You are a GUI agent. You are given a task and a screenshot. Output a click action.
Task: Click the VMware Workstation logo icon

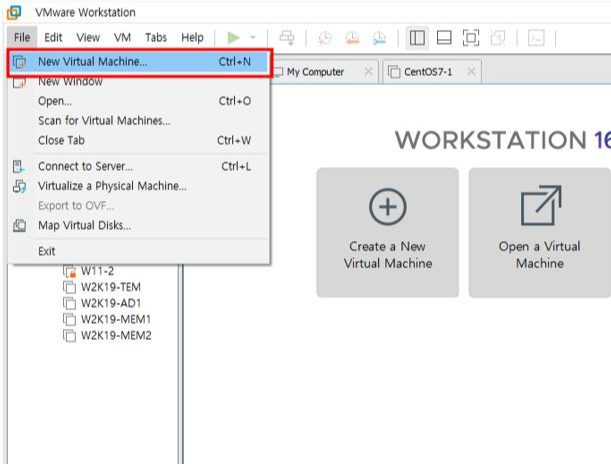click(14, 12)
